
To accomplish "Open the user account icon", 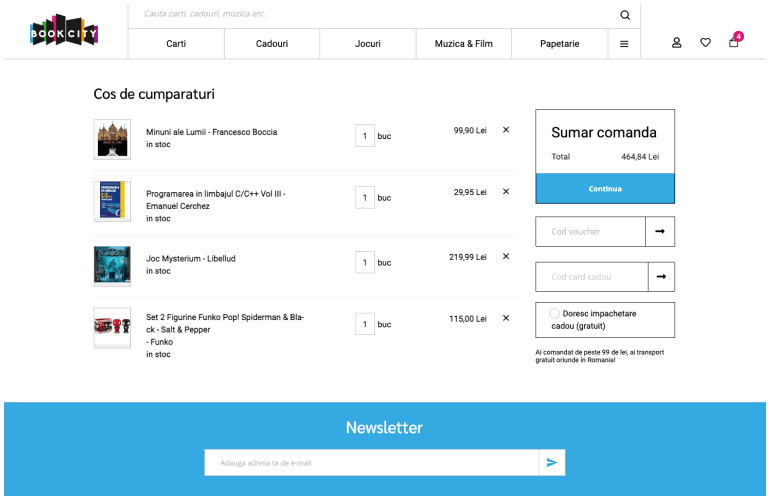I will [x=676, y=43].
